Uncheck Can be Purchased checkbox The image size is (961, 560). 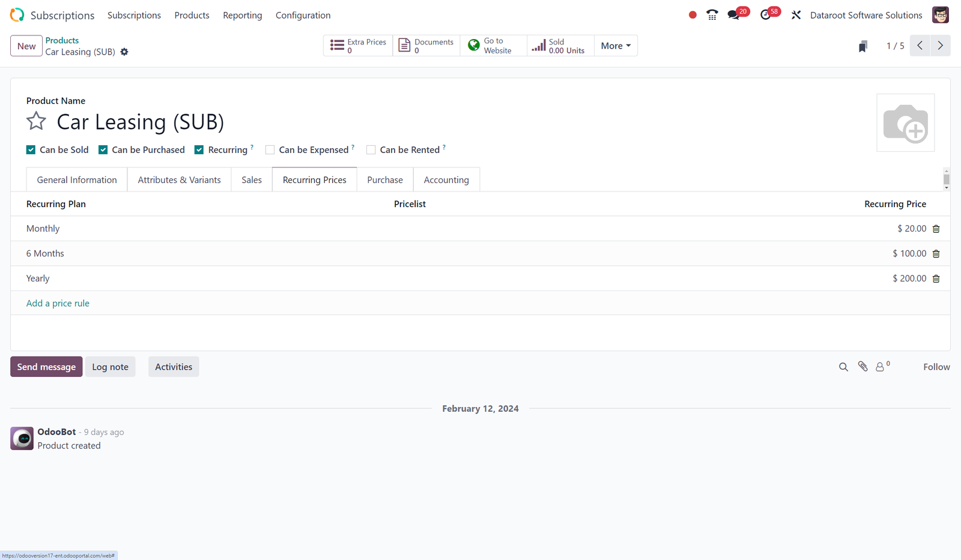click(103, 150)
